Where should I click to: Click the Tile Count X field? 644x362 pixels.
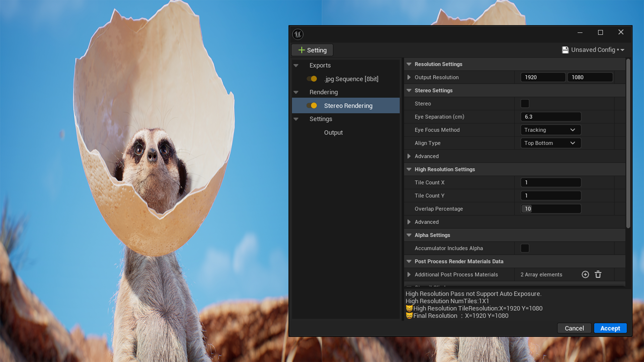pos(551,183)
